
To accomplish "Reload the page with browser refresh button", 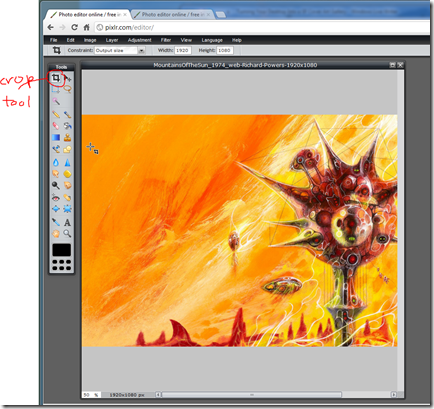I will click(x=74, y=27).
